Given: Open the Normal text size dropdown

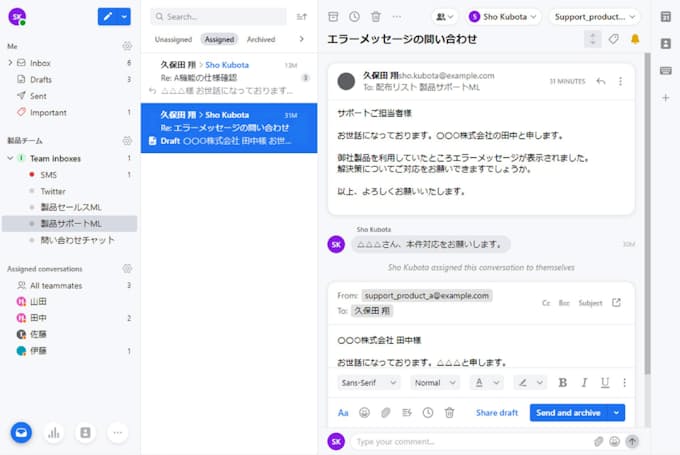Looking at the screenshot, I should (435, 383).
